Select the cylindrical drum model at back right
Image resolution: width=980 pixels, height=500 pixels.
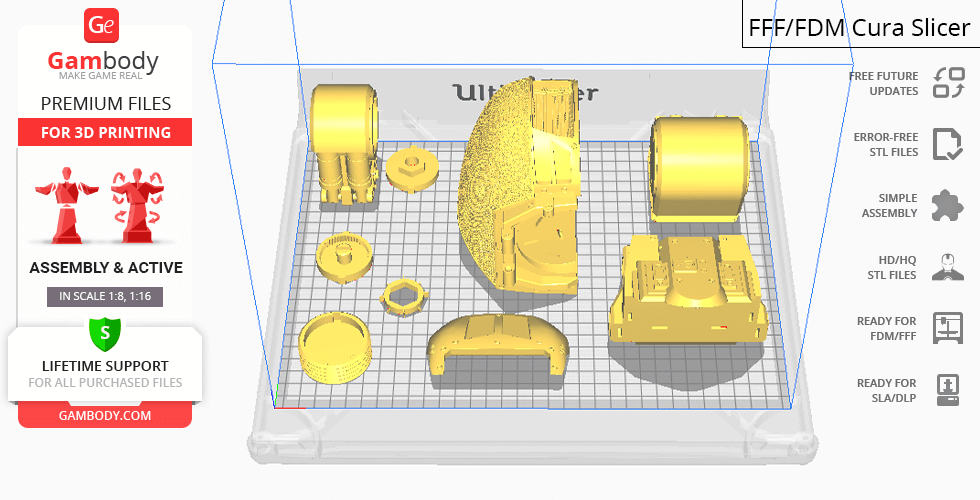(699, 167)
